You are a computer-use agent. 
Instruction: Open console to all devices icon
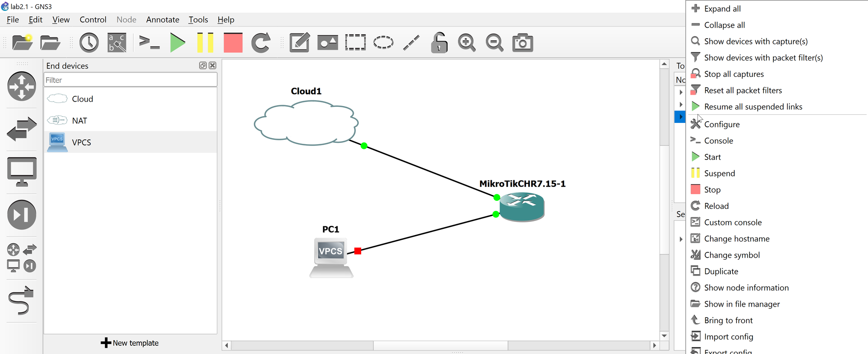tap(149, 43)
